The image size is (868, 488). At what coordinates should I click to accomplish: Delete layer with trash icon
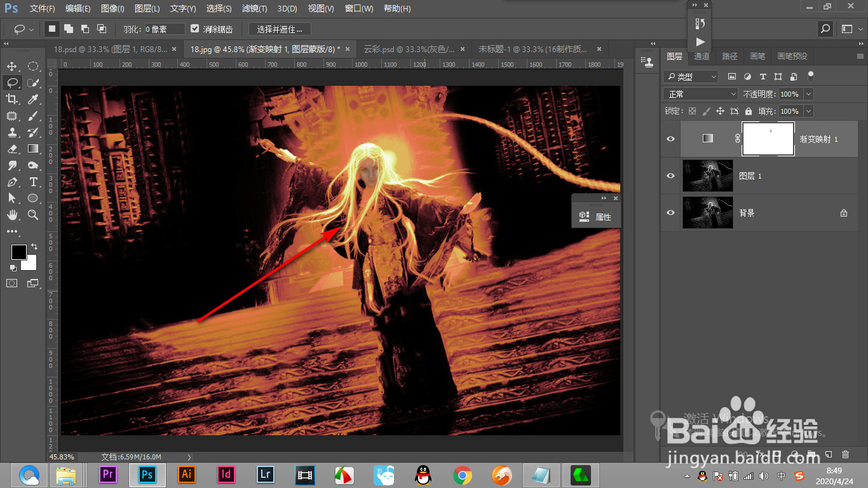(x=845, y=454)
